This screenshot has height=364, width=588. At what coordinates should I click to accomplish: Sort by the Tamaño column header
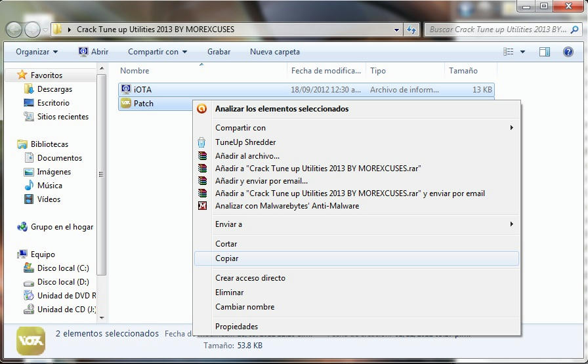click(471, 70)
